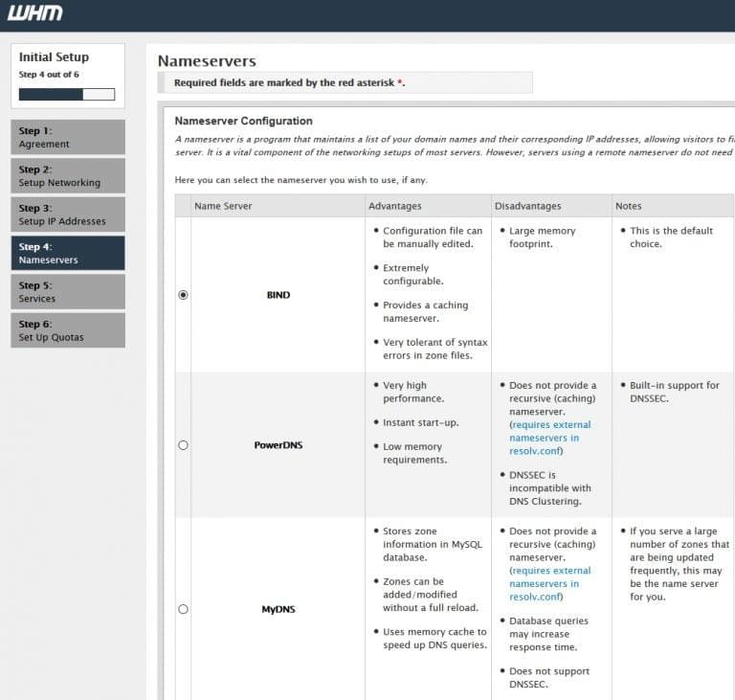This screenshot has height=700, width=735.
Task: Click the WHM logo
Action: click(34, 12)
